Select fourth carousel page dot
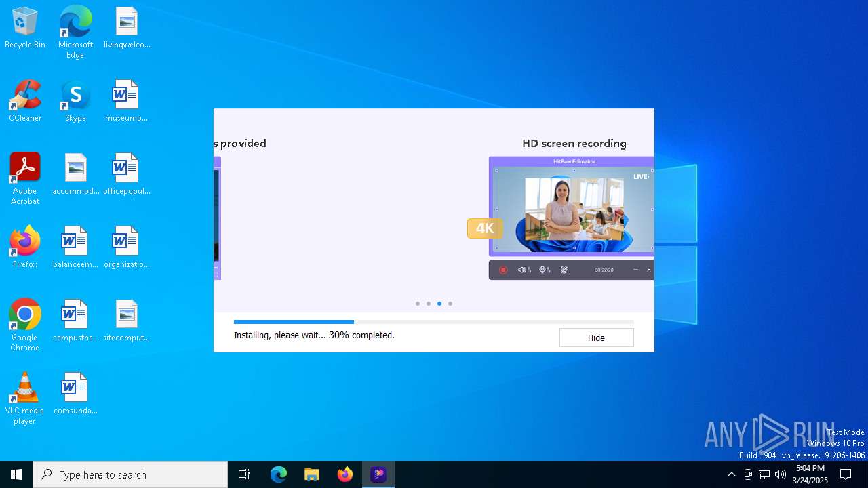This screenshot has width=868, height=488. 450,304
